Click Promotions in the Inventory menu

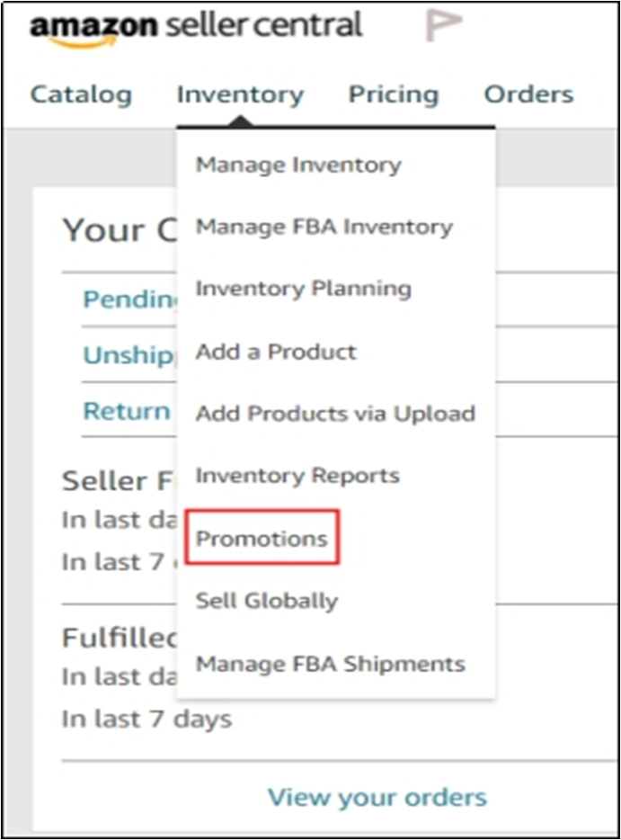pos(262,539)
